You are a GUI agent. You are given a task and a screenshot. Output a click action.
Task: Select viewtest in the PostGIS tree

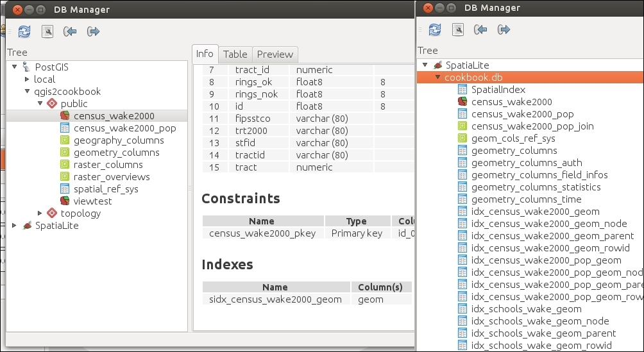pyautogui.click(x=92, y=201)
